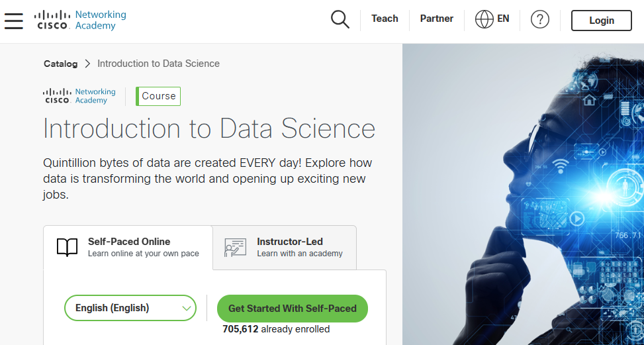This screenshot has width=644, height=345.
Task: Open the Partner menu item
Action: 436,19
